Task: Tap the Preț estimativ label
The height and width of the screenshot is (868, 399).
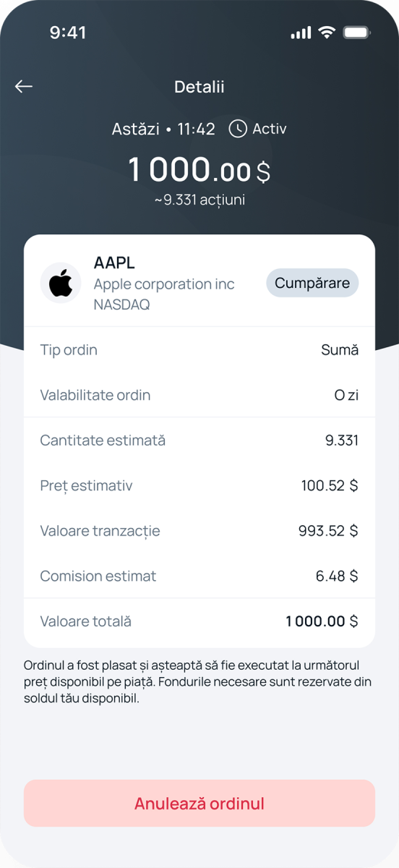Action: coord(87,485)
